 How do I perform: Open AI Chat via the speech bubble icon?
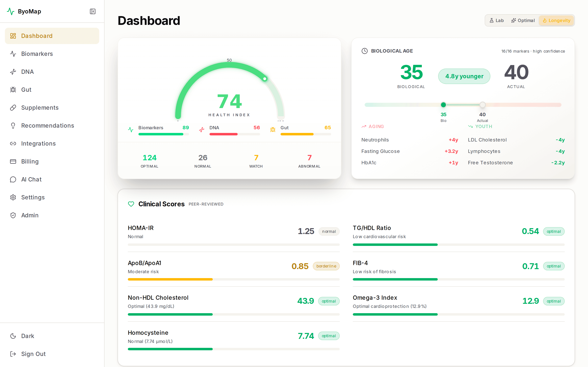tap(13, 179)
